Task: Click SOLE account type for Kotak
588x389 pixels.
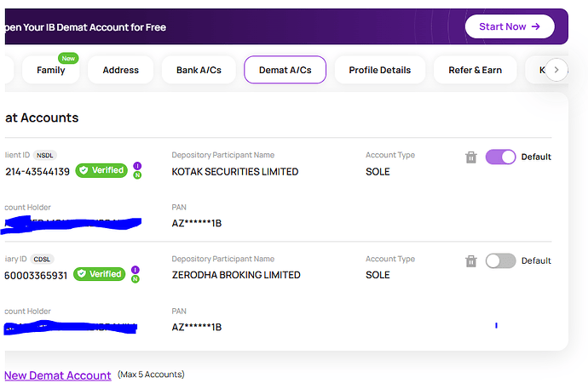Action: click(x=378, y=172)
